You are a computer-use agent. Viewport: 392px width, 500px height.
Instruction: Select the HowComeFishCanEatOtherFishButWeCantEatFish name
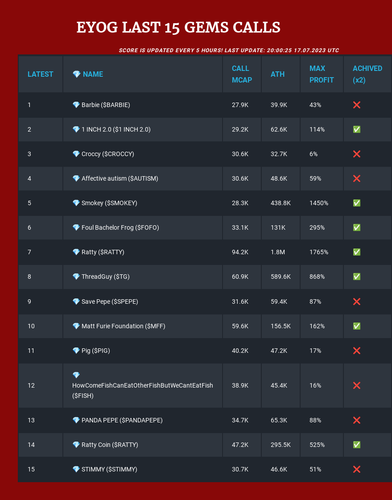[x=143, y=385]
